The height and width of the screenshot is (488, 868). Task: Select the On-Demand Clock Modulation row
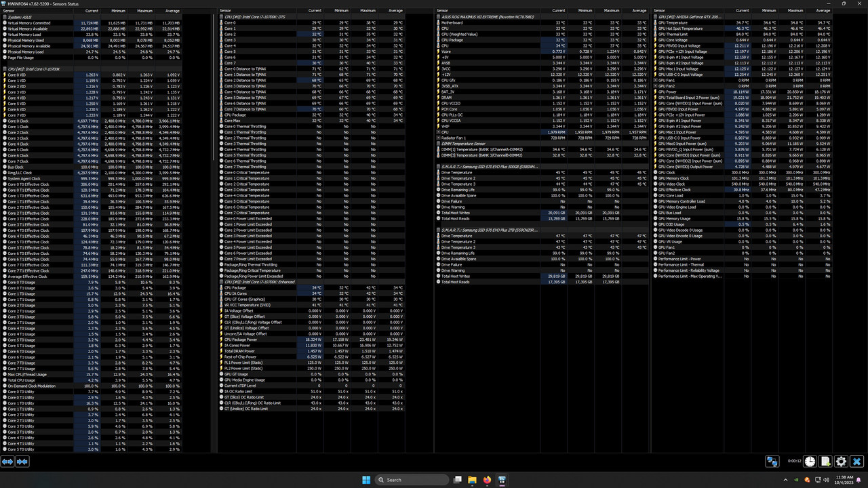click(92, 386)
